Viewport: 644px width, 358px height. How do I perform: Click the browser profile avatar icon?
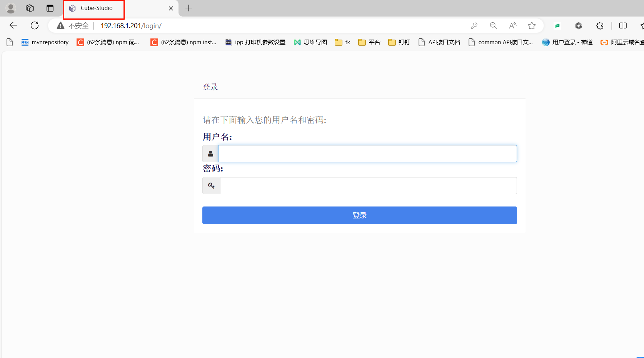(11, 8)
